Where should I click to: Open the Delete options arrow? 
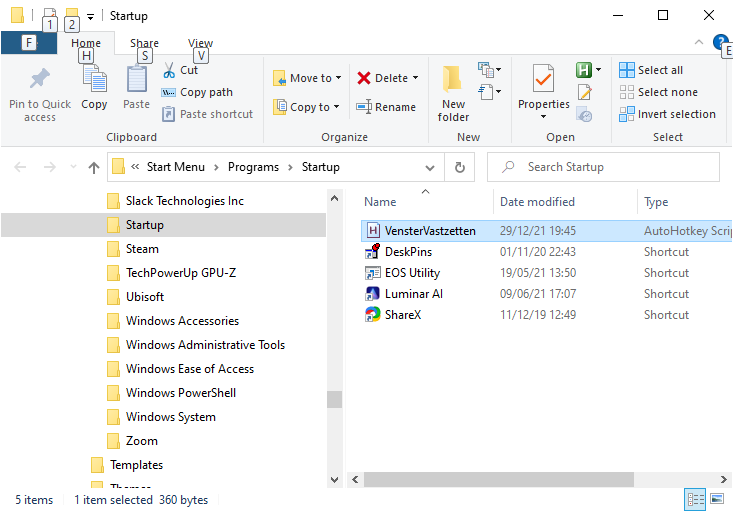pos(416,78)
